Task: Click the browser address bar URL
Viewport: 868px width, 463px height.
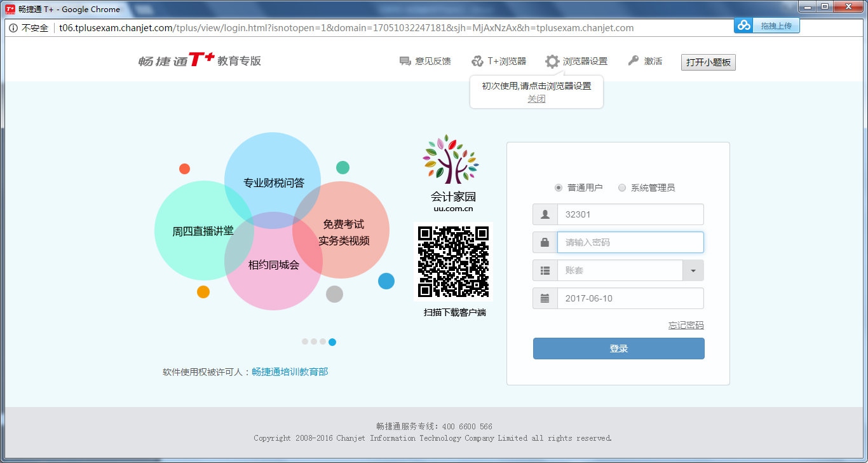Action: click(x=346, y=28)
